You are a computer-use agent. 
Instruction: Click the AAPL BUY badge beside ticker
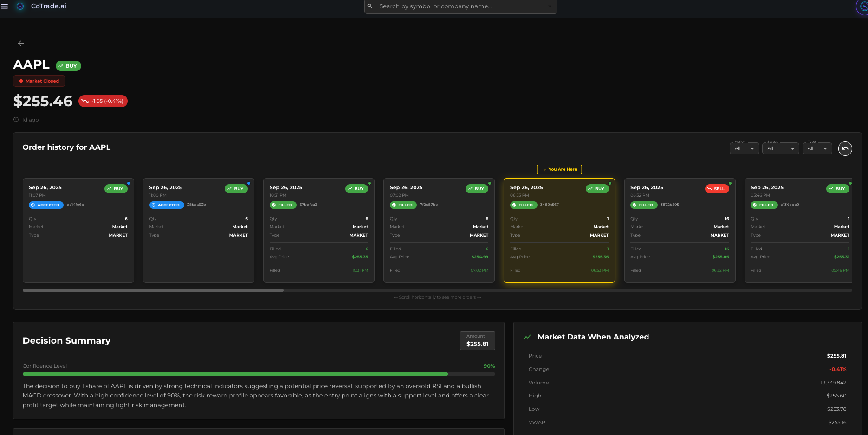[x=68, y=66]
